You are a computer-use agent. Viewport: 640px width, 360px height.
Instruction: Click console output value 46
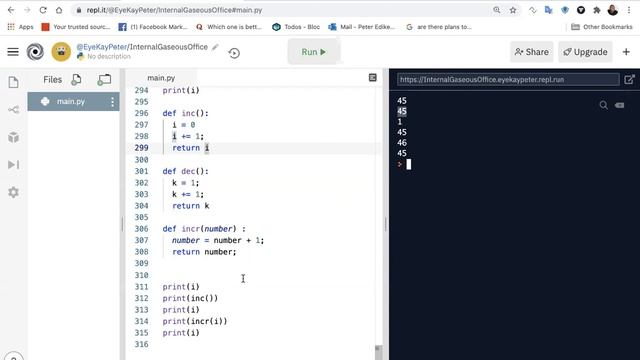click(x=402, y=143)
